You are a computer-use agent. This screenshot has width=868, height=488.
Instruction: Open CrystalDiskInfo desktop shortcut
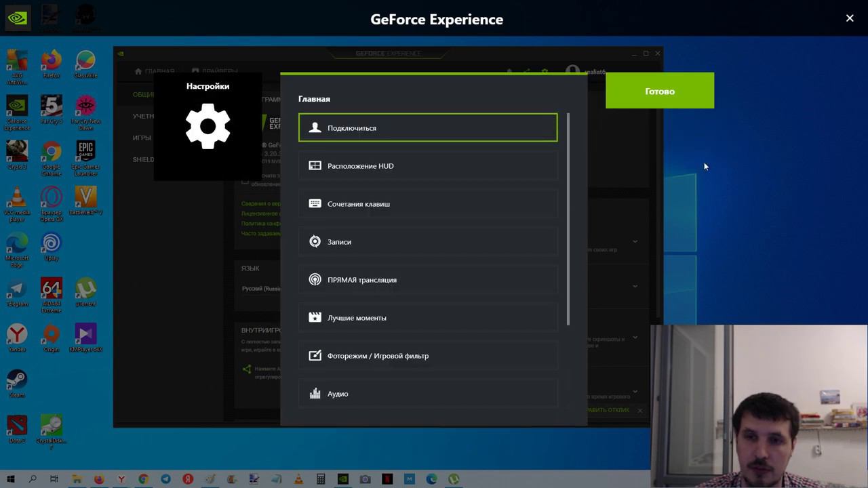click(52, 432)
